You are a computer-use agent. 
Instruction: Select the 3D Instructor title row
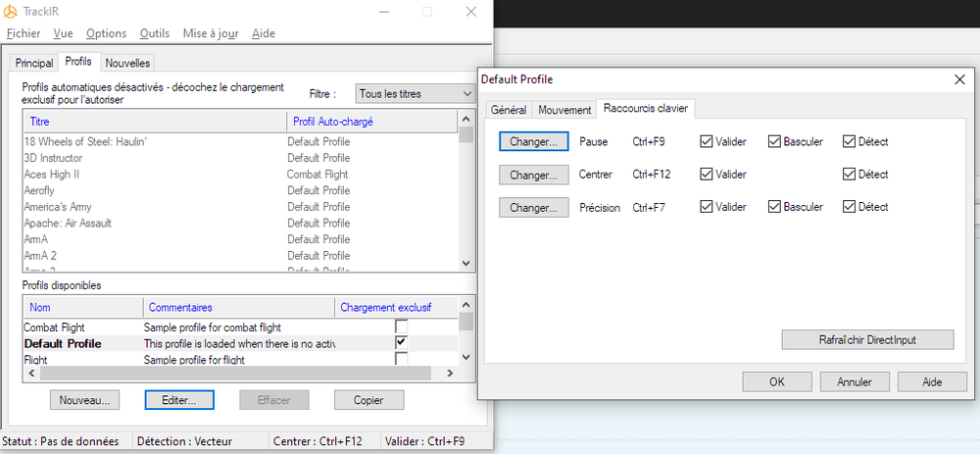click(x=241, y=158)
